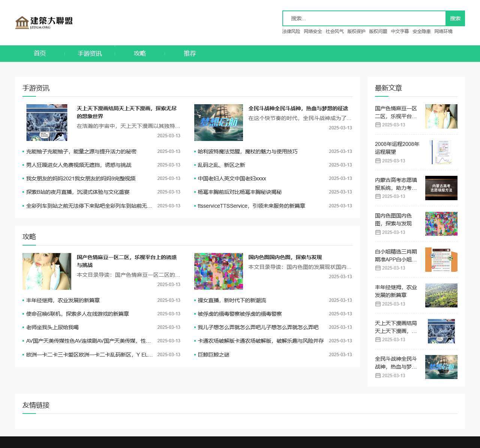Focus the 搜索 text input field

pos(364,18)
